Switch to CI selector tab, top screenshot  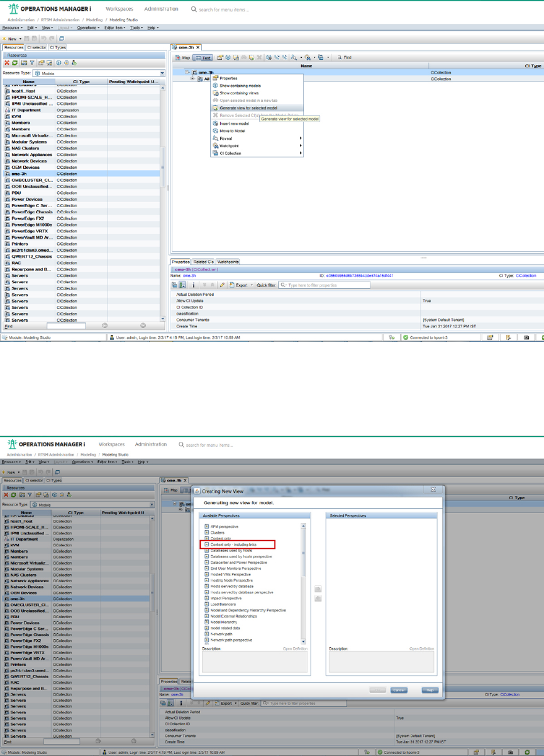click(36, 47)
